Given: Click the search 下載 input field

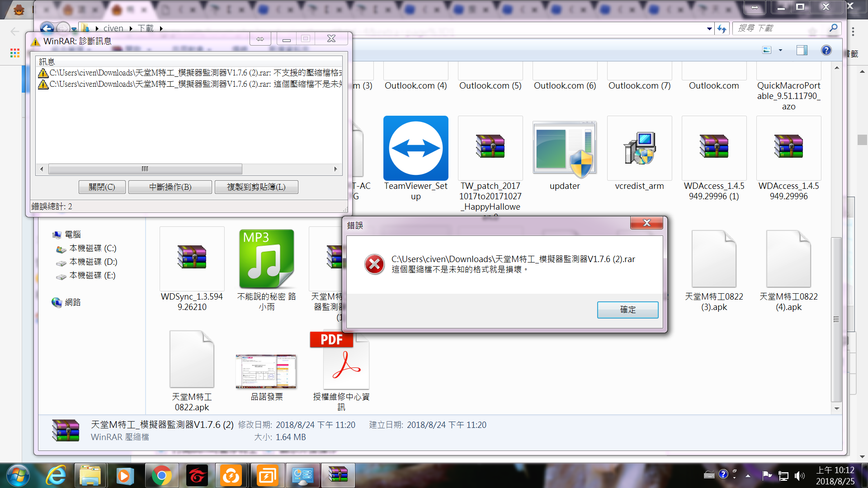Looking at the screenshot, I should click(x=780, y=28).
